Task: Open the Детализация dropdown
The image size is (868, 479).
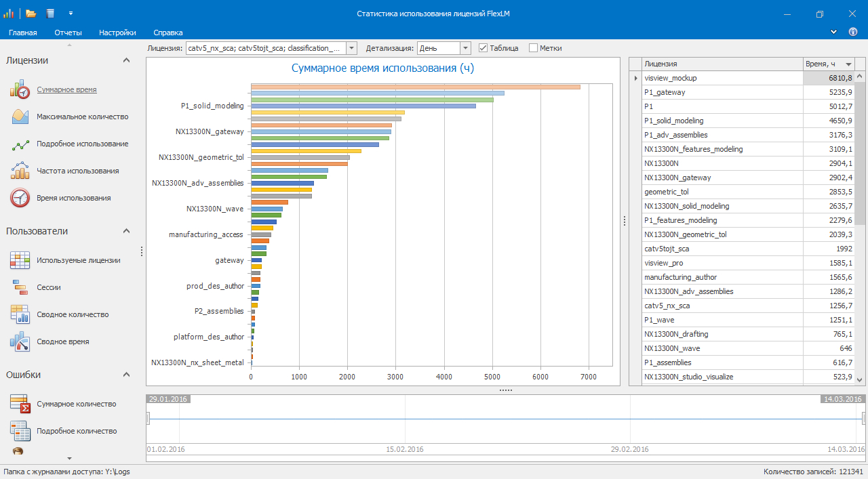Action: pos(465,48)
